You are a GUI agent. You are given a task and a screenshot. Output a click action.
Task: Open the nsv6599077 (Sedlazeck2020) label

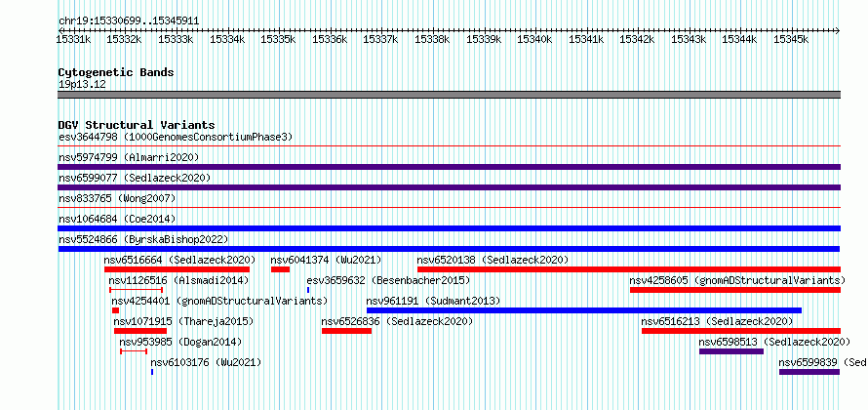[x=135, y=178]
